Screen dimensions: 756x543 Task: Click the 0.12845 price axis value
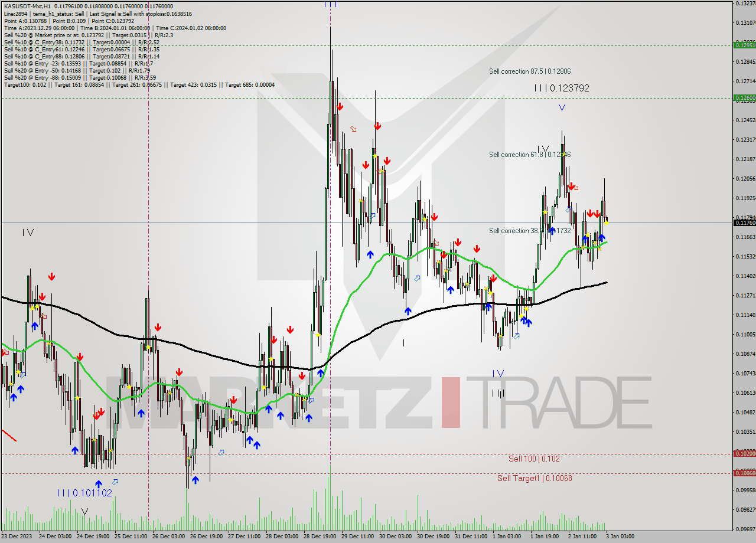pyautogui.click(x=745, y=61)
